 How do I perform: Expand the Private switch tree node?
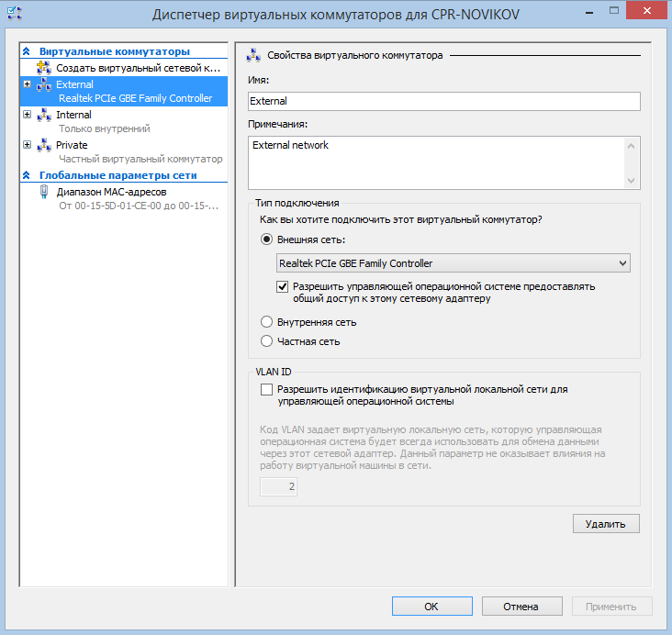tap(27, 145)
